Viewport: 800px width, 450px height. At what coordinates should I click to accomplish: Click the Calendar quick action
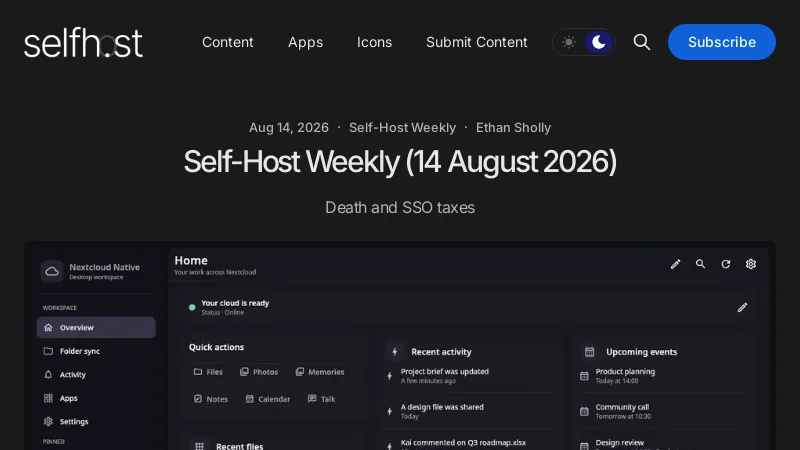tap(268, 399)
